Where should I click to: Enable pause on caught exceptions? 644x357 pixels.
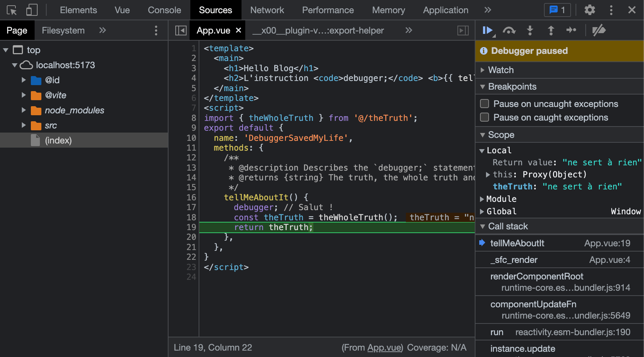(x=485, y=117)
